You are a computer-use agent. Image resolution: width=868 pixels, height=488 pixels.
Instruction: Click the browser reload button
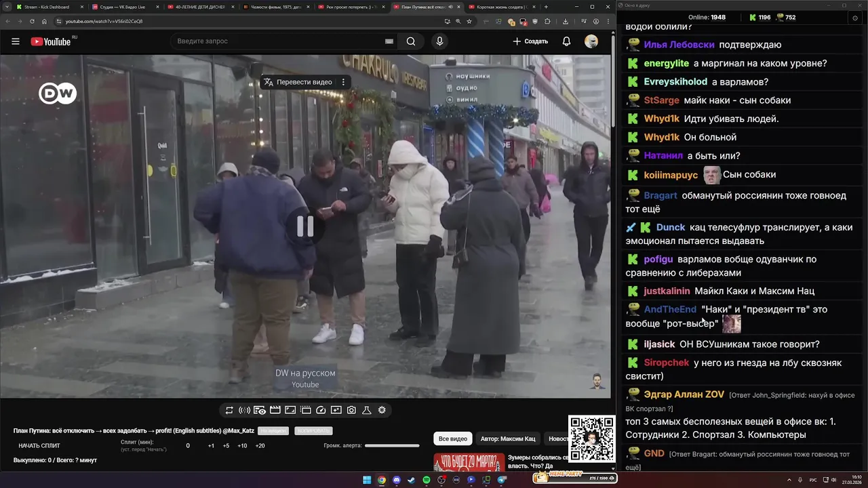[31, 21]
